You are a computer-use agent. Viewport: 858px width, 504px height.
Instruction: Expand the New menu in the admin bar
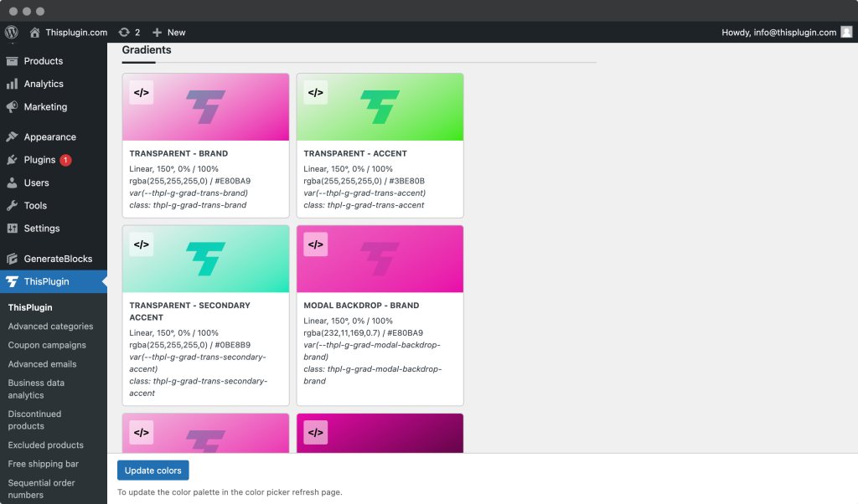(168, 33)
